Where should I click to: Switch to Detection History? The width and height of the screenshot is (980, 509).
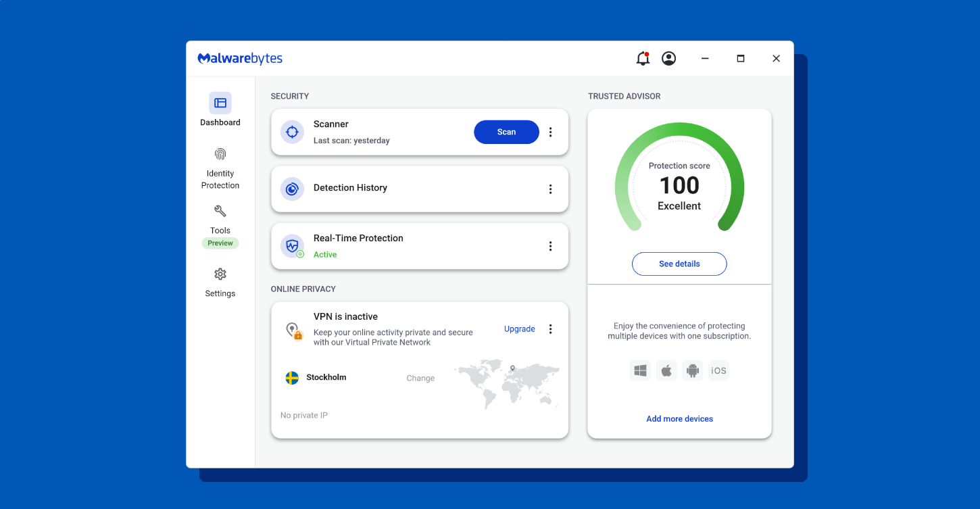coord(350,188)
